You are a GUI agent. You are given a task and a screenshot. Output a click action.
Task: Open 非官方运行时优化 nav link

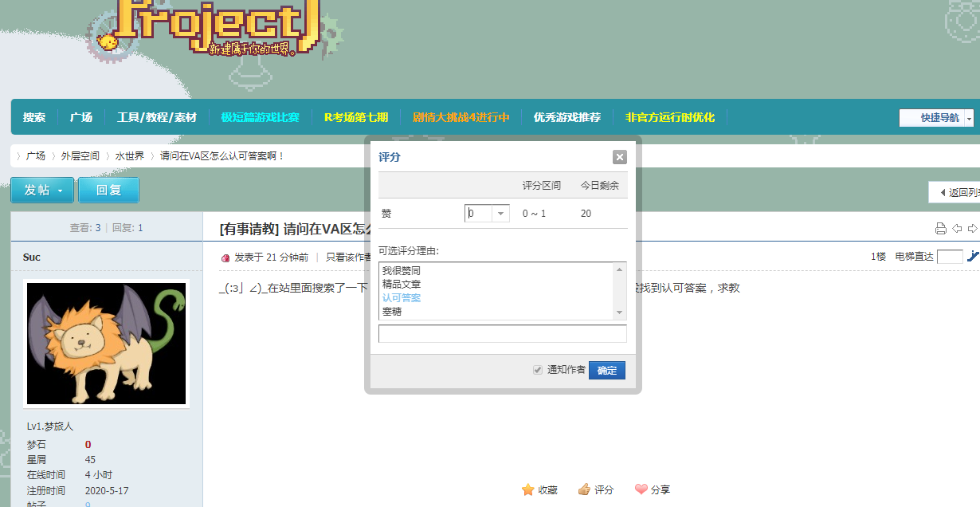[x=670, y=117]
